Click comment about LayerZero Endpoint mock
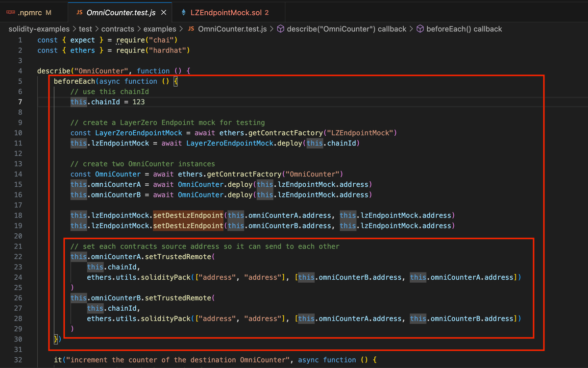Viewport: 588px width, 368px height. [x=167, y=123]
